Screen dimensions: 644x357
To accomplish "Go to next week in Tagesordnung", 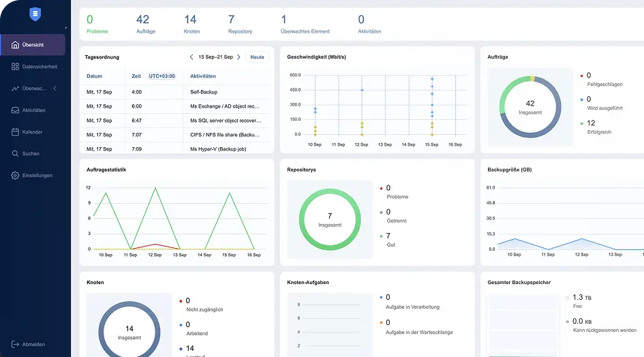I will coord(239,57).
